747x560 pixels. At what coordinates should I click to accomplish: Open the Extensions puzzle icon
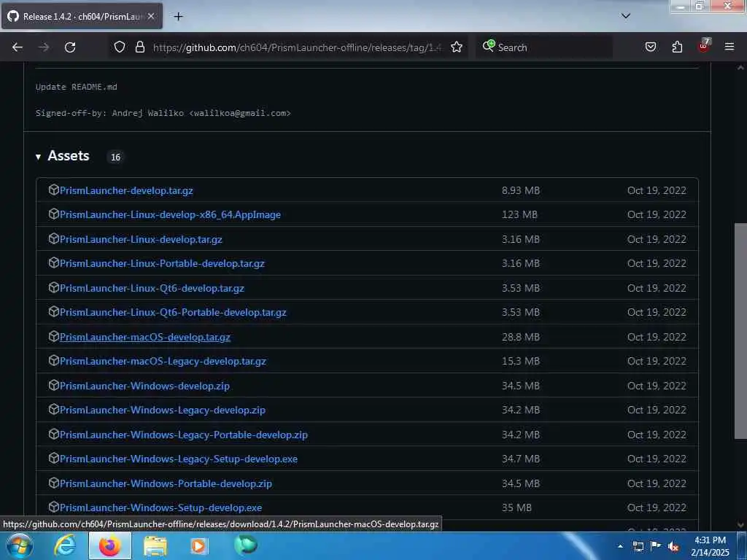(677, 47)
